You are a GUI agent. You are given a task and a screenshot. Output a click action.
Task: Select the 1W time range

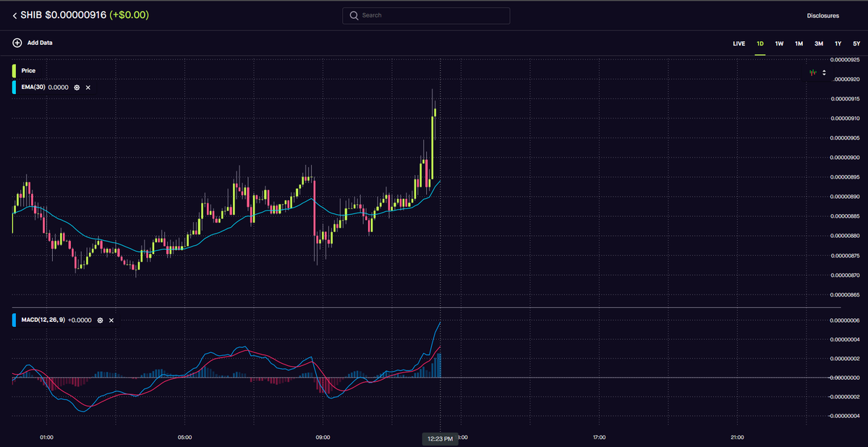[x=779, y=43]
